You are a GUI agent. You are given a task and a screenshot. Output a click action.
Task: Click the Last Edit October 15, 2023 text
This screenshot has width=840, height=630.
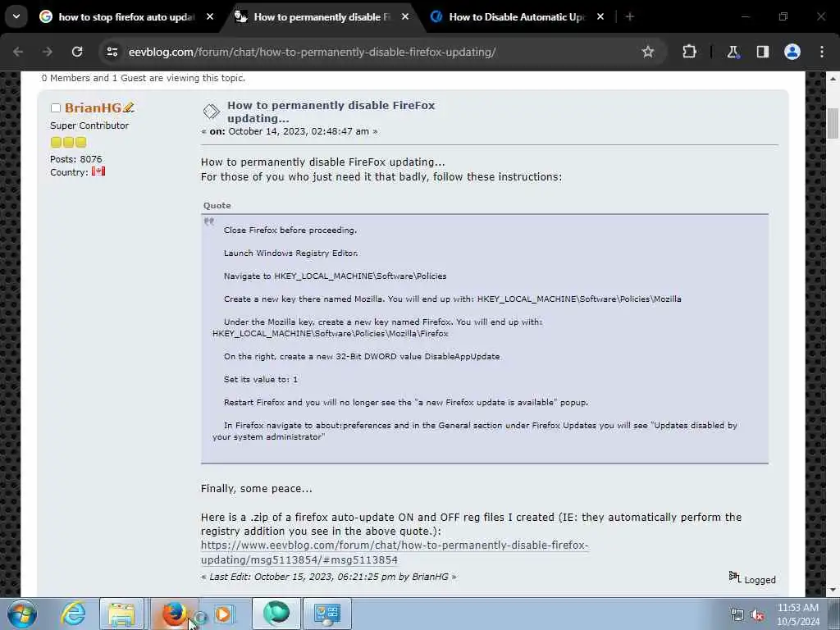(328, 577)
